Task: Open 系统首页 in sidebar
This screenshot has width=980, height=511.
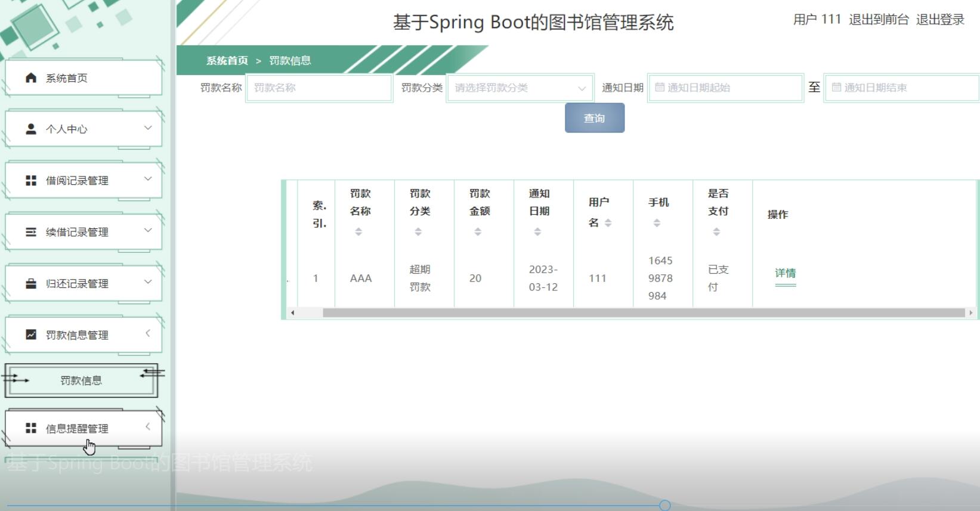Action: 84,78
